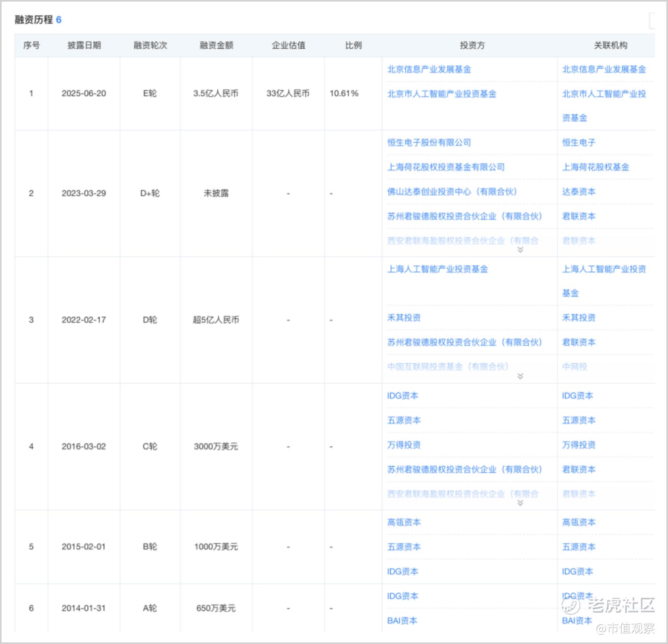Open the 达泰资本 related institution link

579,192
